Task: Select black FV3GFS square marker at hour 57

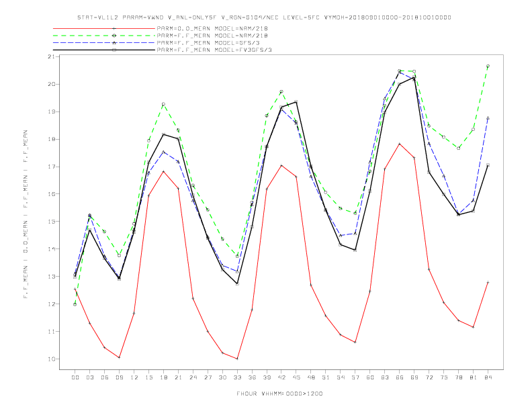Action: [x=355, y=250]
